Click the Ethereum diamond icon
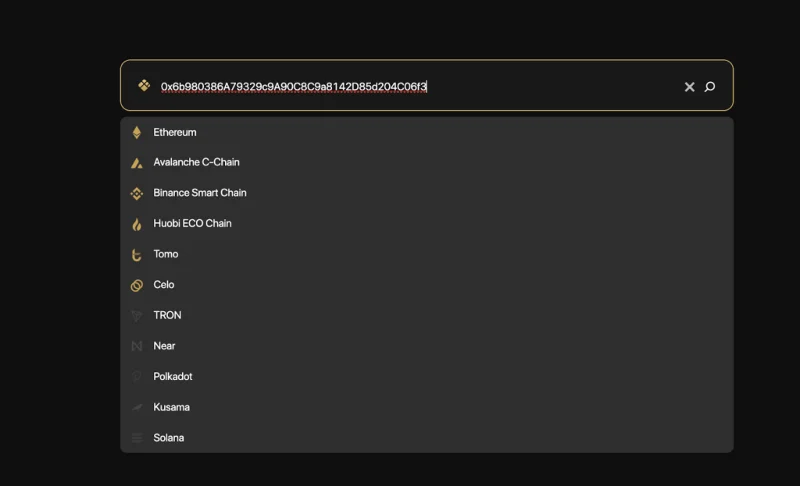 [x=137, y=133]
